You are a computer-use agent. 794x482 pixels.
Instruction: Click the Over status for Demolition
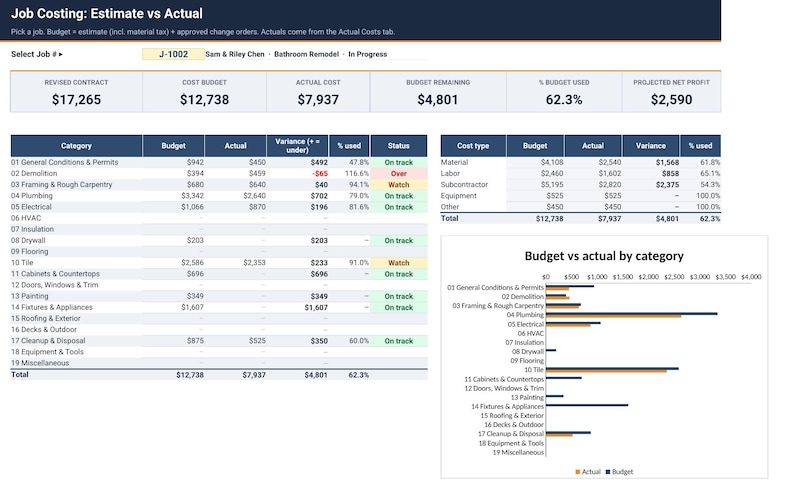tap(399, 174)
